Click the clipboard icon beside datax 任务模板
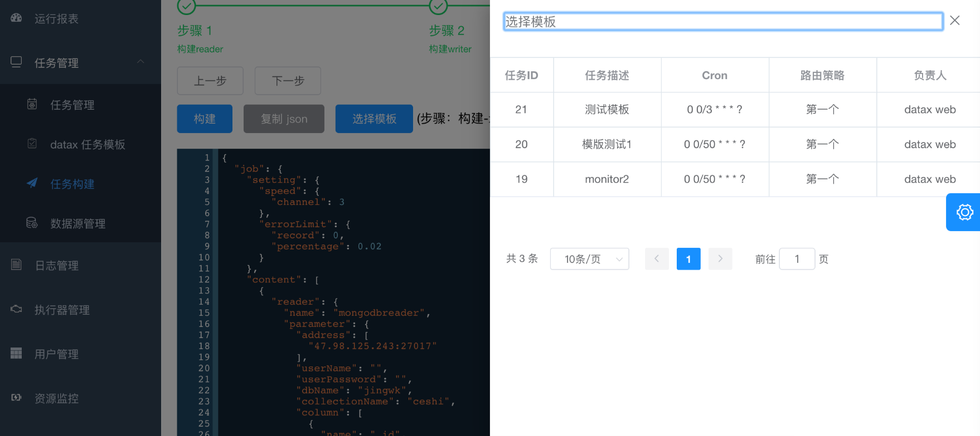 tap(32, 144)
